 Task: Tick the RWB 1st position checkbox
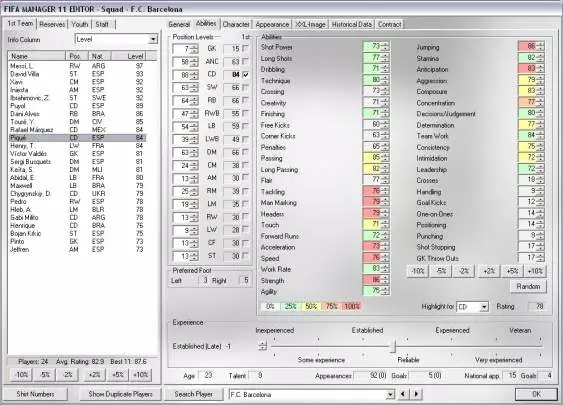[x=245, y=113]
